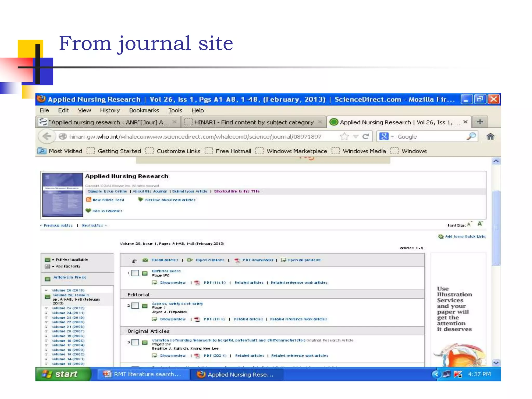Open the File menu
Screen dimensions: 532x399
(x=44, y=110)
